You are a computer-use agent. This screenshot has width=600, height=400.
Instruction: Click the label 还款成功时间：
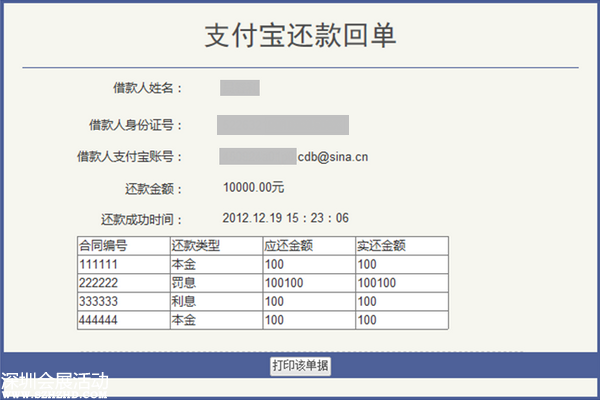click(x=142, y=220)
